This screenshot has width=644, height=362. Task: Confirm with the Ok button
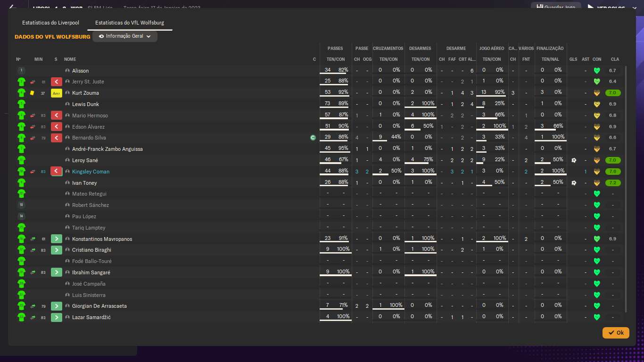point(616,333)
